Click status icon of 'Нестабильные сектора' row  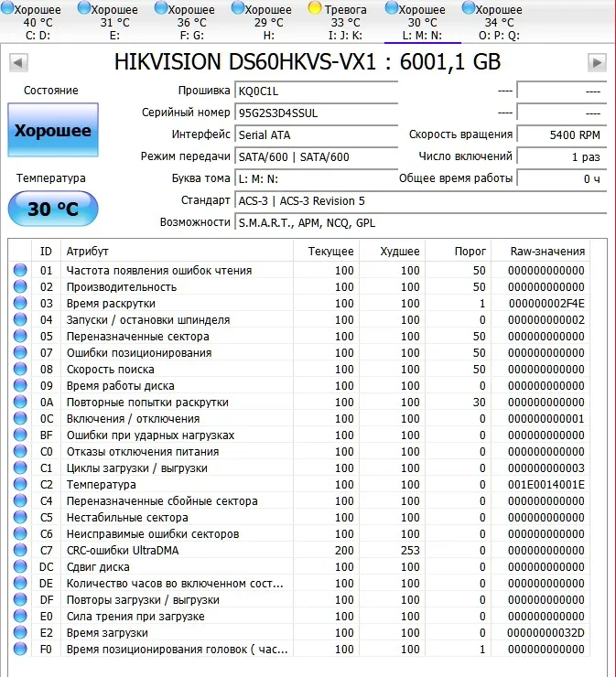click(x=20, y=517)
